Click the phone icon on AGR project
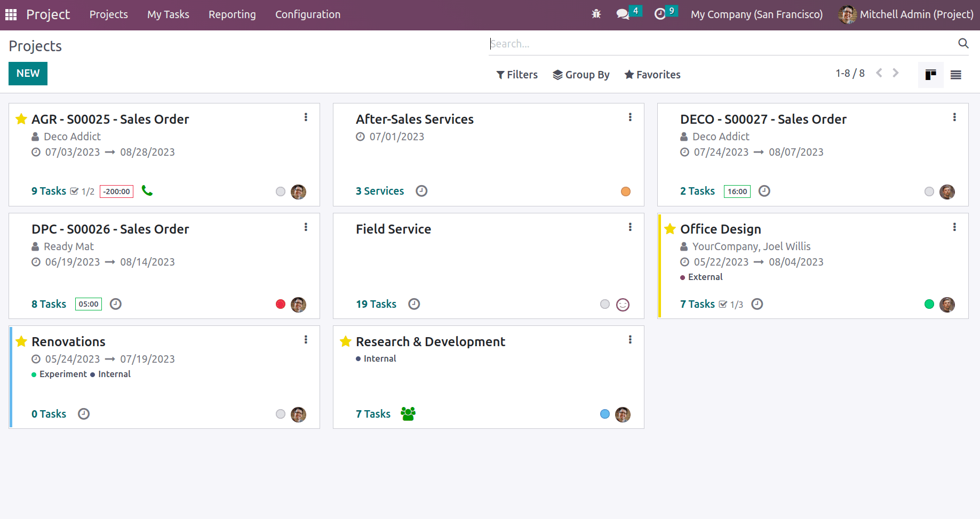 click(147, 191)
